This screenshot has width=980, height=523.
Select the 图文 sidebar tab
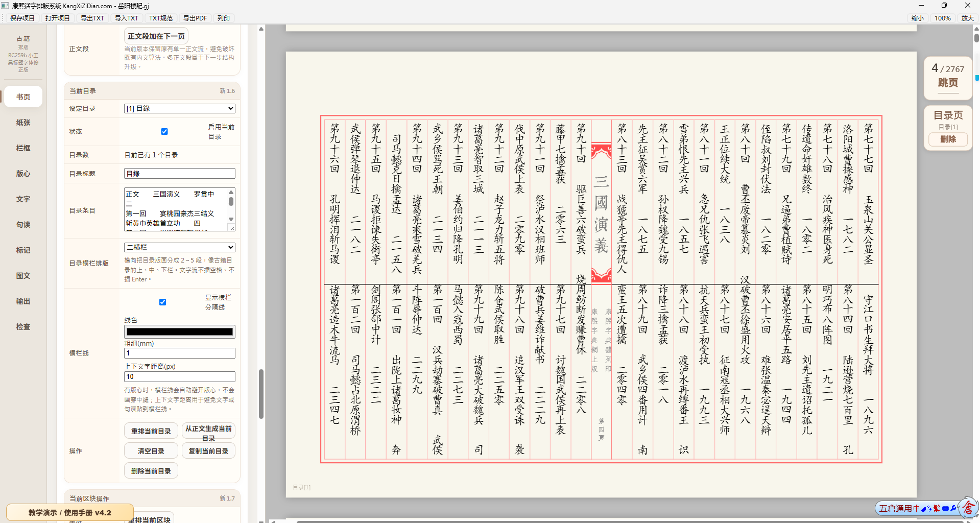point(23,276)
